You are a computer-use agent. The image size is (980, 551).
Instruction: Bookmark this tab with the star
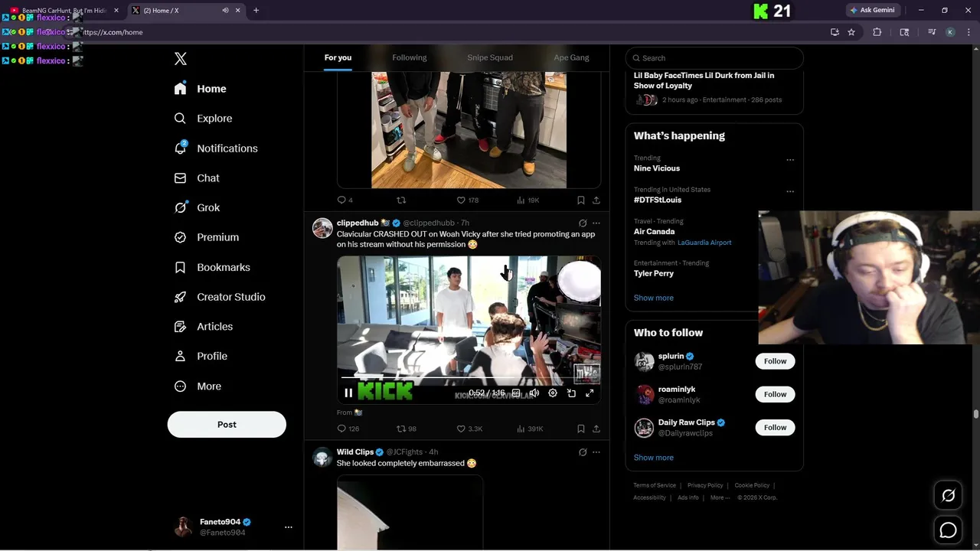pos(851,32)
